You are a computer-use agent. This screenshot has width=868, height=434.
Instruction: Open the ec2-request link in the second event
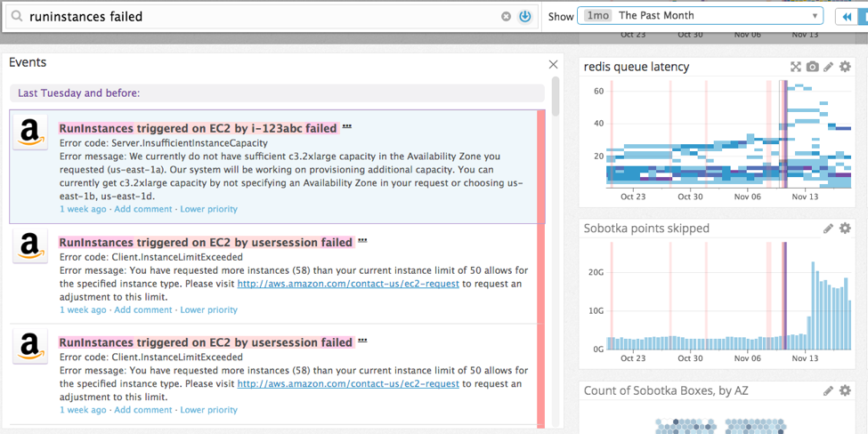348,284
